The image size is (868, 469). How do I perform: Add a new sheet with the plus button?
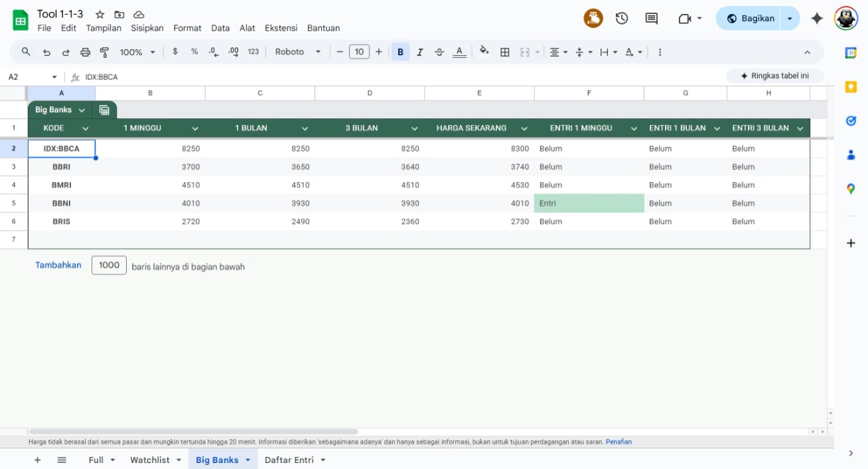pos(37,460)
